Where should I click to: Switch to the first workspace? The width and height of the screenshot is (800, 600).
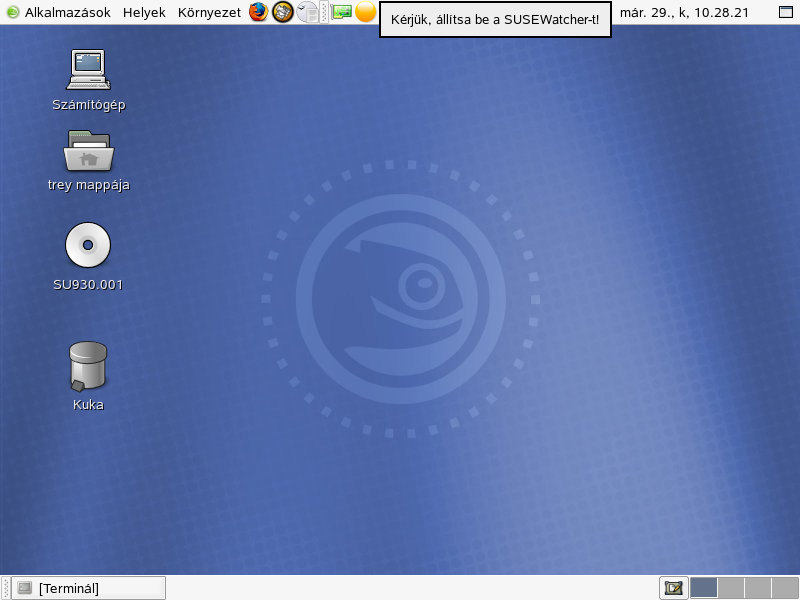[703, 588]
